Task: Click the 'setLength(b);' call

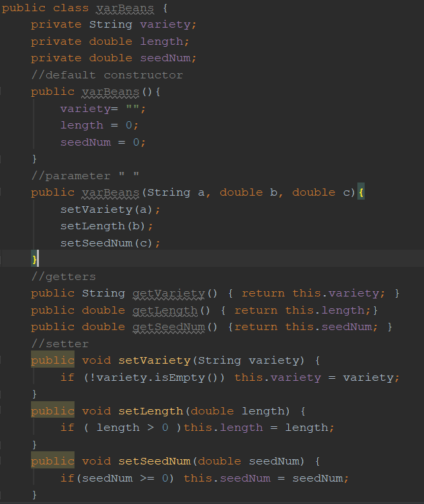Action: 106,226
